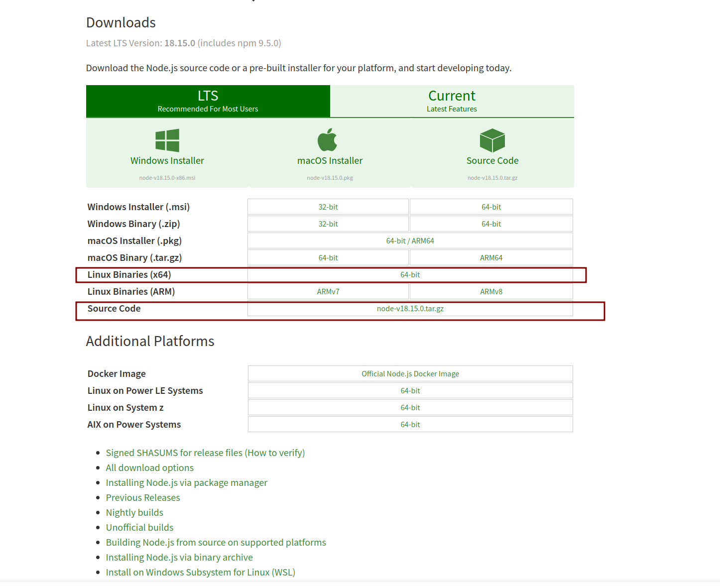Click the Downloads heading
The width and height of the screenshot is (720, 588).
coord(121,22)
